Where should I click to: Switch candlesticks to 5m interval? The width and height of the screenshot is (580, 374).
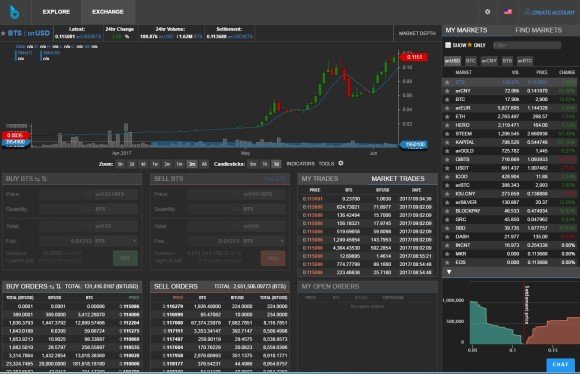pyautogui.click(x=253, y=164)
